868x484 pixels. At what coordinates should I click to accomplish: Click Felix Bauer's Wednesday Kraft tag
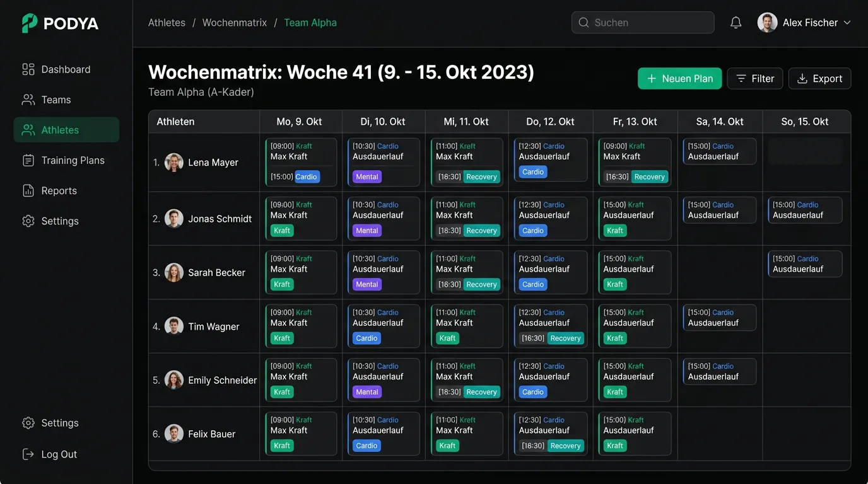(447, 446)
